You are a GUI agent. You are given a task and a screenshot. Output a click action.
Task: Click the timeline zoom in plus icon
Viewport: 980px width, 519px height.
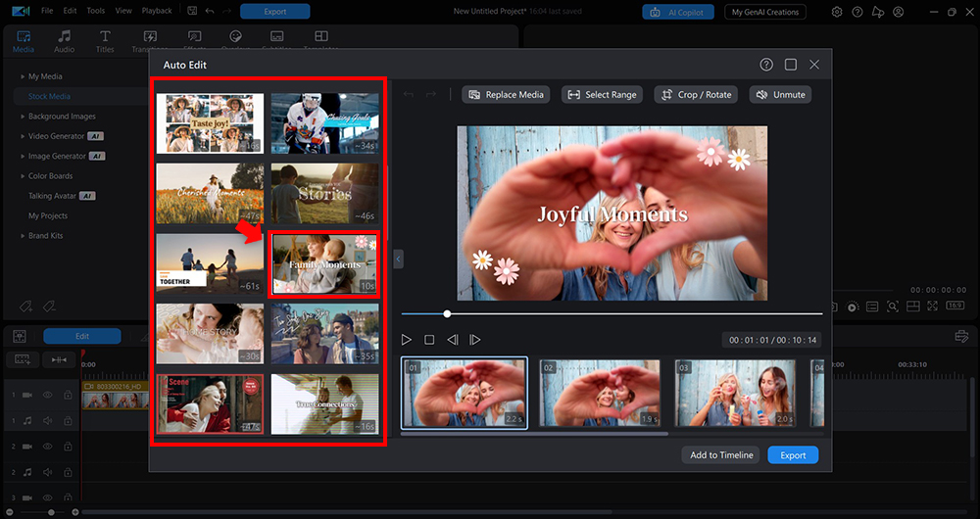click(75, 512)
